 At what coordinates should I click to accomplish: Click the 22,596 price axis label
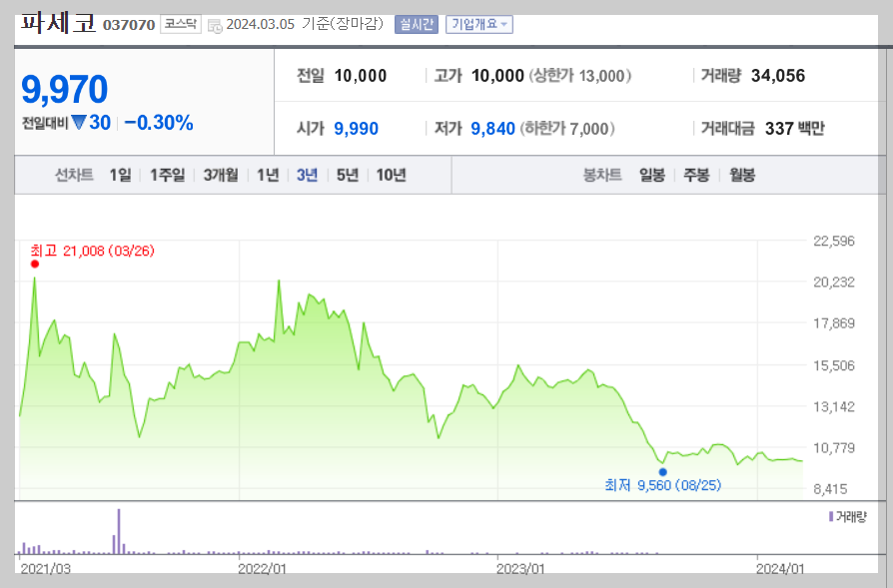[x=834, y=241]
